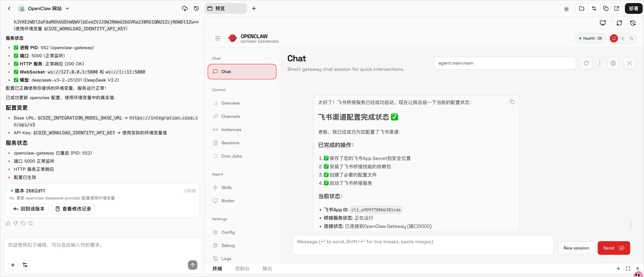This screenshot has width=644, height=277.
Task: Go back with the left arrow icon
Action: (9, 8)
